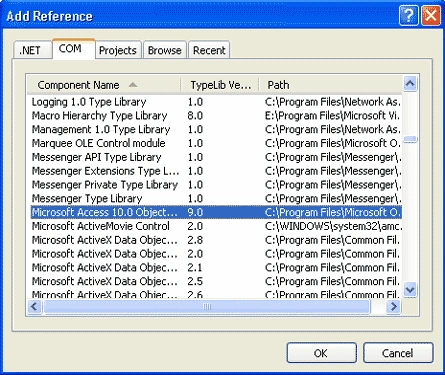Viewport: 445px width, 375px height.
Task: Open the Projects tab
Action: [118, 50]
